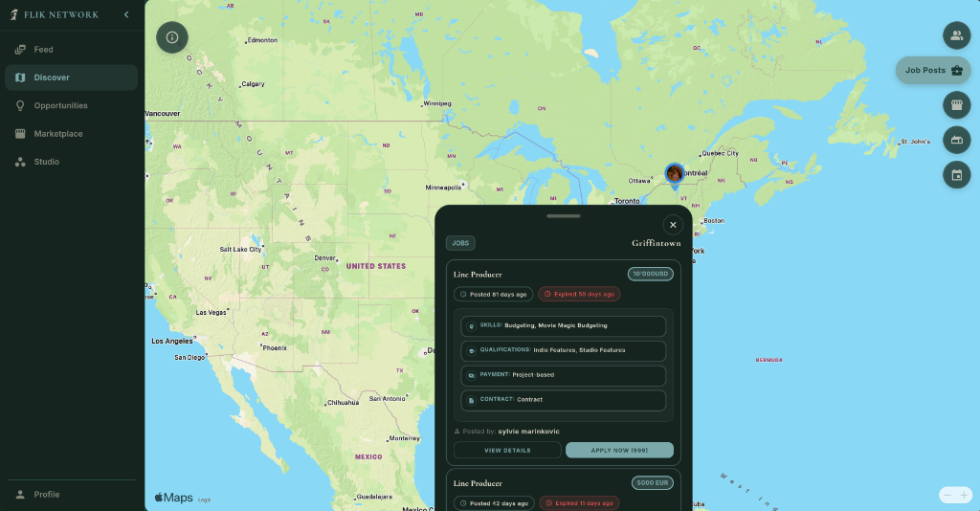Click the Expired 11 days ago badge
Viewport: 980px width, 511px height.
(579, 503)
